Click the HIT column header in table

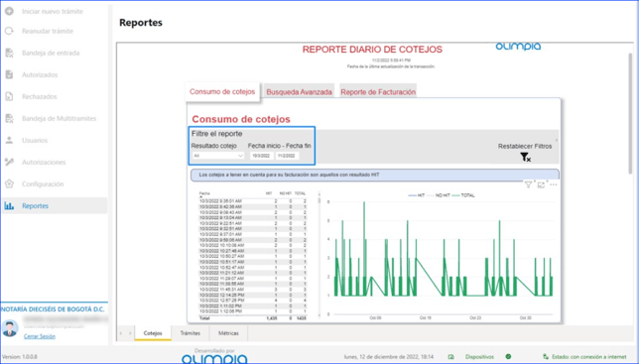coord(269,193)
